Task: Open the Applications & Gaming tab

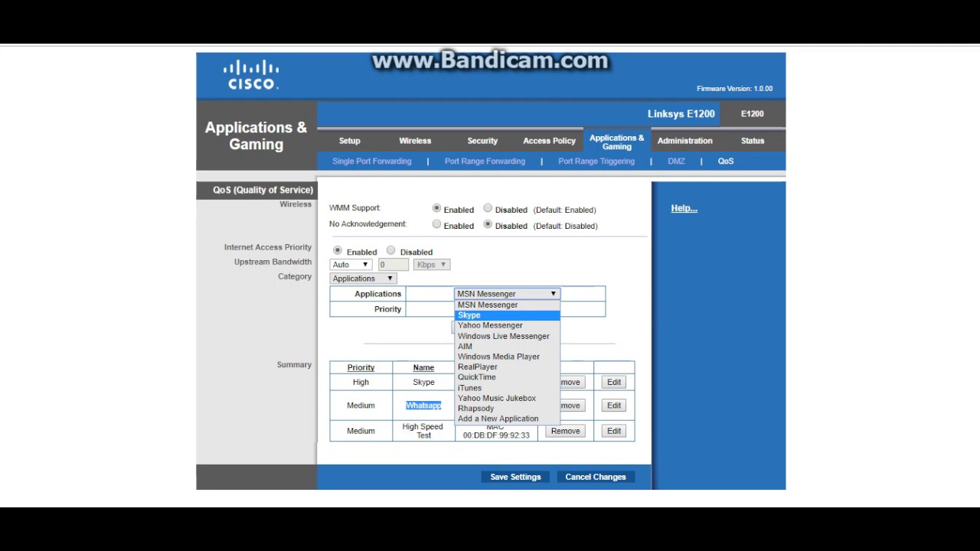Action: (x=616, y=142)
